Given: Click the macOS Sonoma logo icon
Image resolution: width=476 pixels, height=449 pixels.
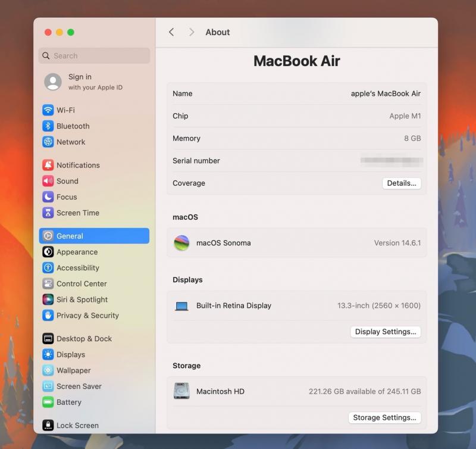Looking at the screenshot, I should [181, 243].
